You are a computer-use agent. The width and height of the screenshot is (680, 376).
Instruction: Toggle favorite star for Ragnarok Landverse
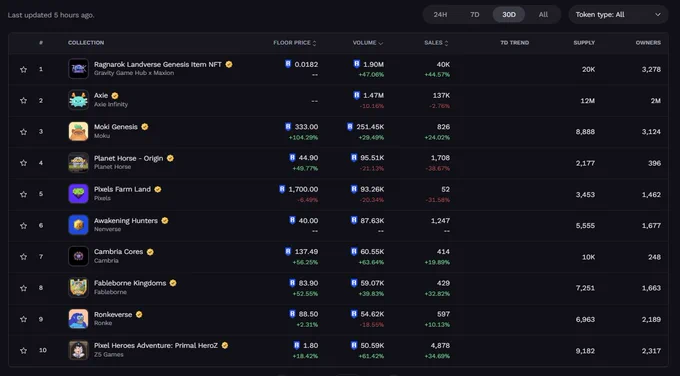click(x=23, y=69)
